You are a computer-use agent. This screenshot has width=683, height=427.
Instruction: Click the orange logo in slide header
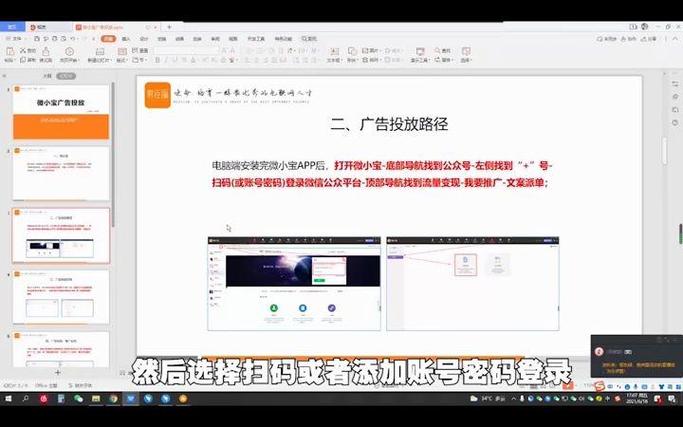[x=157, y=95]
